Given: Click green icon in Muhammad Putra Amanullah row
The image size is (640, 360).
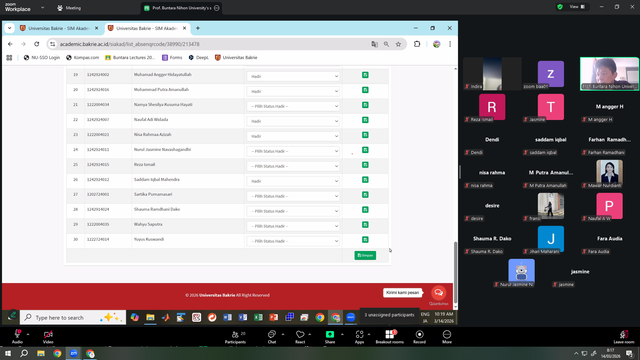Looking at the screenshot, I should point(365,90).
